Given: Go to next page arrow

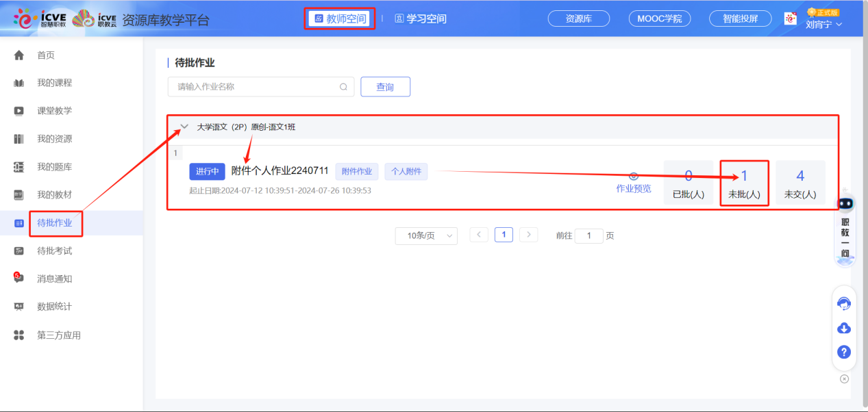Looking at the screenshot, I should [528, 235].
